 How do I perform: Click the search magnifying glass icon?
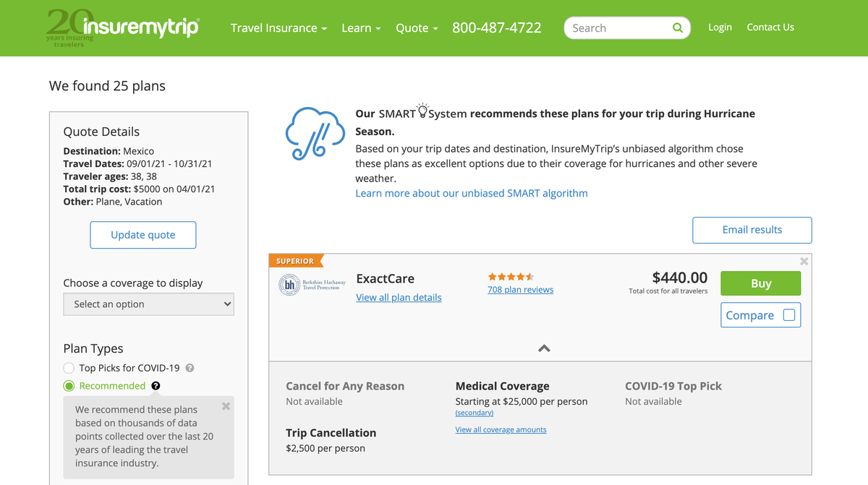(677, 27)
